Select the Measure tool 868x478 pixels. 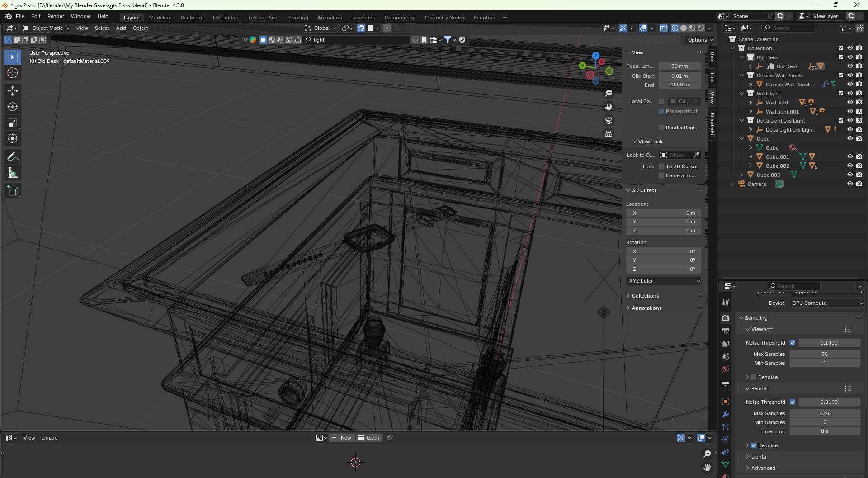13,173
